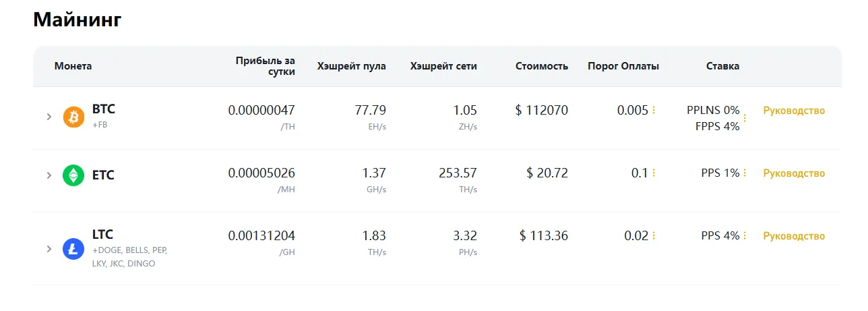Expand the ETC row chevron
This screenshot has width=868, height=311.
49,175
